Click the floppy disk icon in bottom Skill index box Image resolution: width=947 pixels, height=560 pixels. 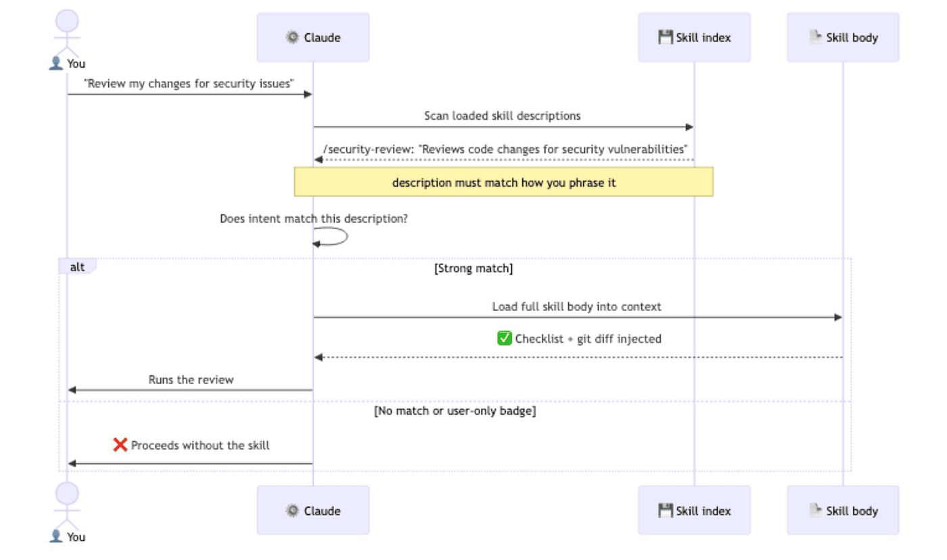pyautogui.click(x=665, y=511)
